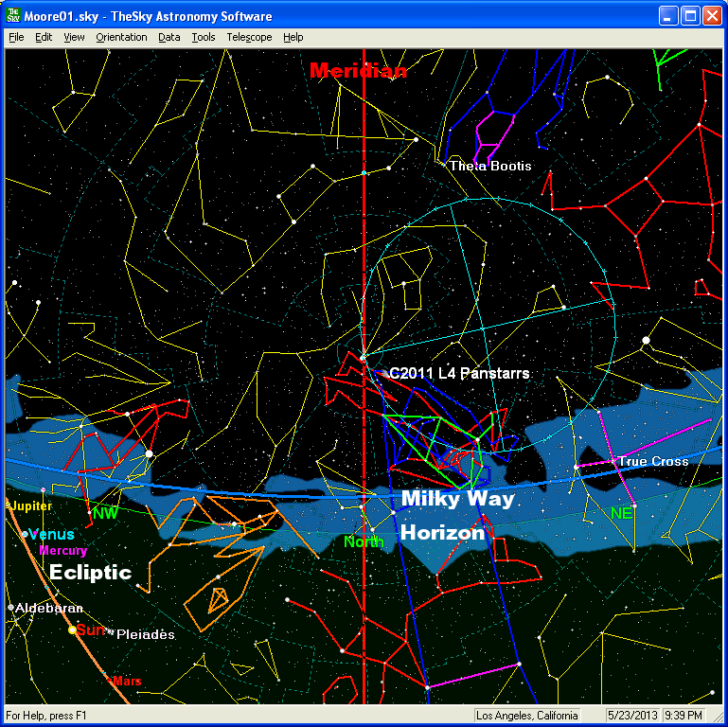
Task: Open the Data menu
Action: click(169, 37)
